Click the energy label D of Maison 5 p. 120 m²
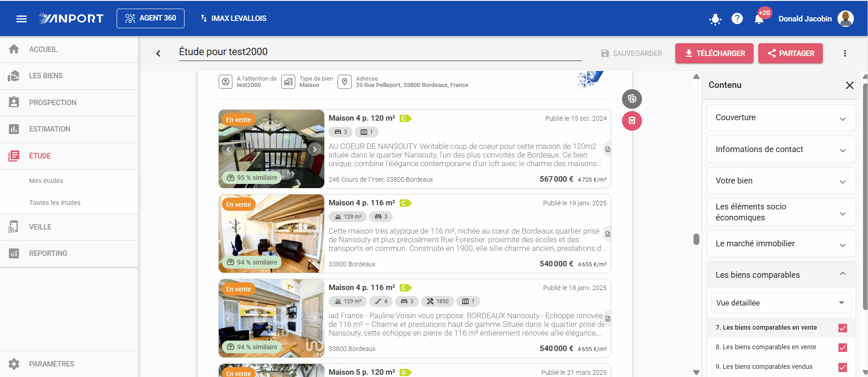This screenshot has height=377, width=868. (405, 372)
